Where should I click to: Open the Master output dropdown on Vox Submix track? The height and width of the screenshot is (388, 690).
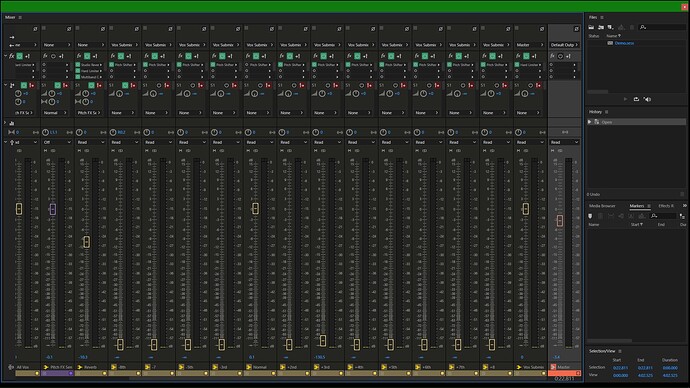(530, 45)
